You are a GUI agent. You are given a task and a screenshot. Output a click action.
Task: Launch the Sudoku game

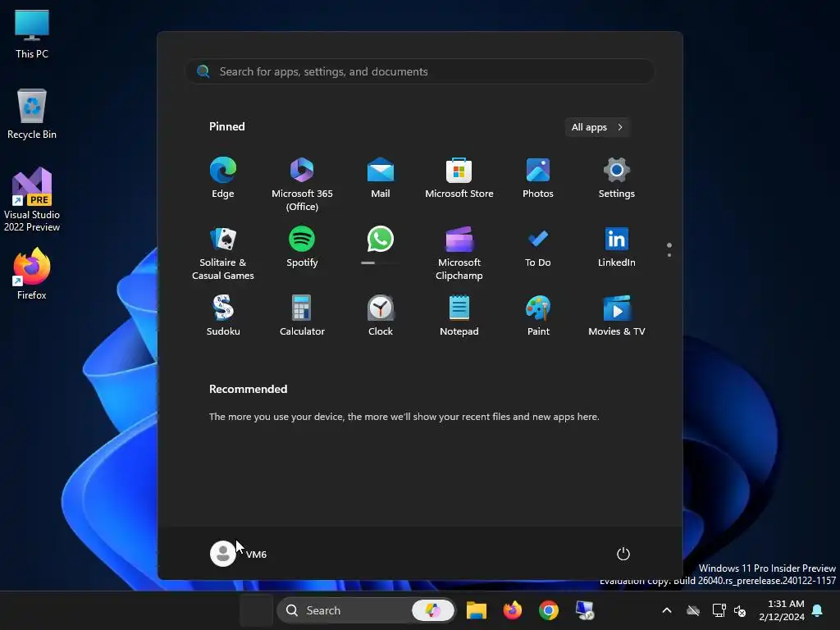pos(223,316)
